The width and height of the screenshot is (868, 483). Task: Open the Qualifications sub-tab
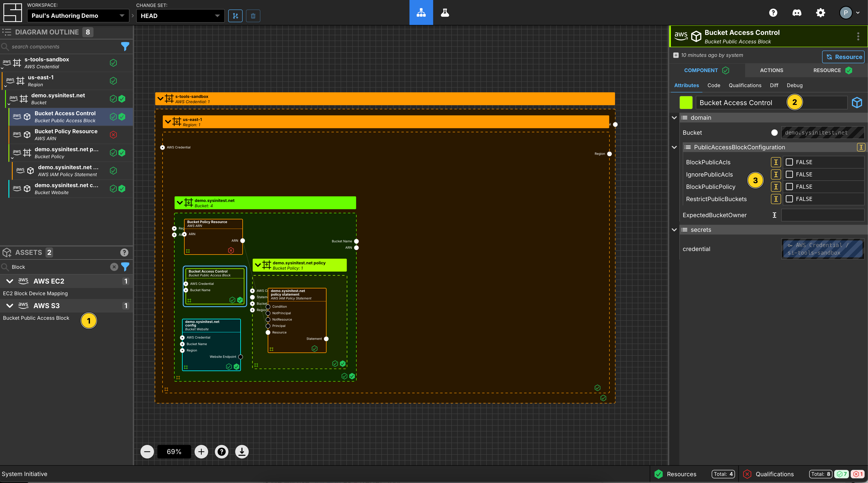745,86
